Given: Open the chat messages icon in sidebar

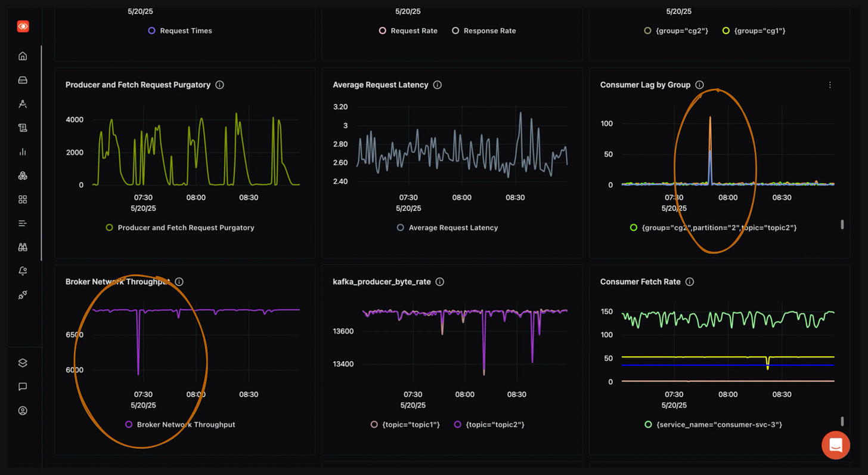Looking at the screenshot, I should coord(23,387).
